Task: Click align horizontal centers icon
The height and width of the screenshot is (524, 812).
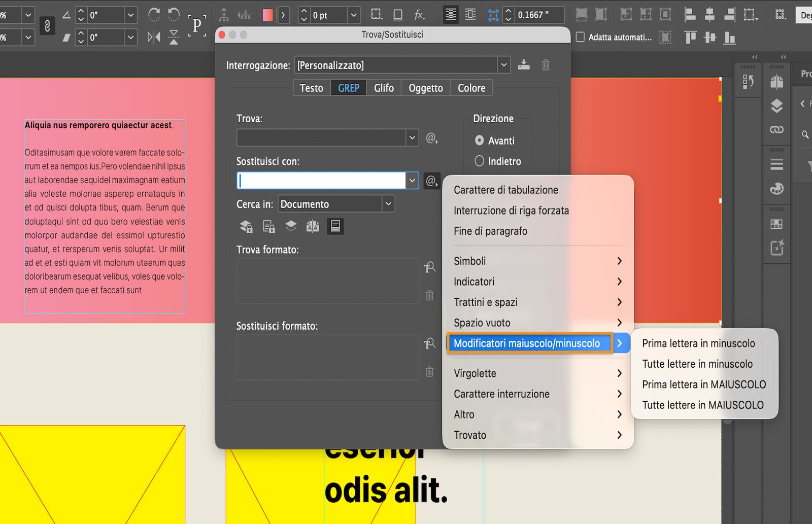Action: 709,14
